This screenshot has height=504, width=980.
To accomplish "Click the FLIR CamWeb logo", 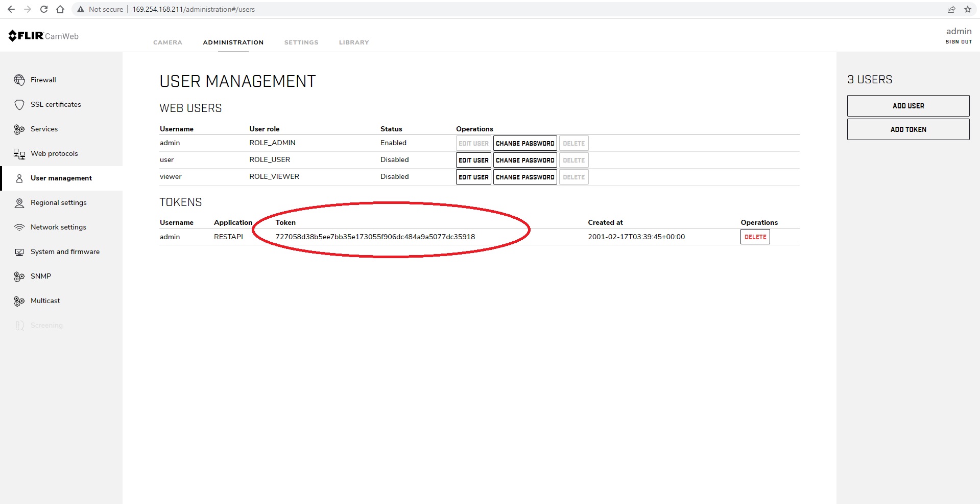I will point(43,35).
